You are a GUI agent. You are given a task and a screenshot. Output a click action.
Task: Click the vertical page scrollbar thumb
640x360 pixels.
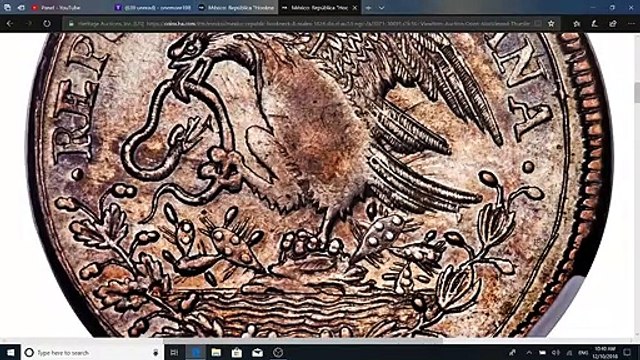636,92
